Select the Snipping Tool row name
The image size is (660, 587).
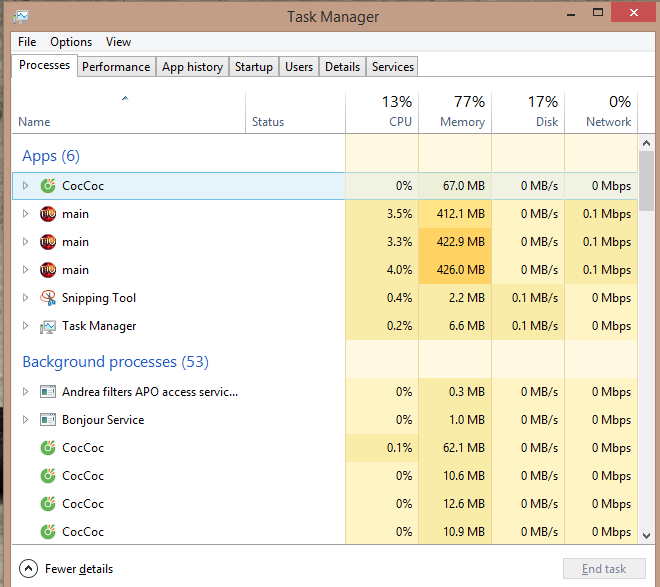tap(99, 298)
